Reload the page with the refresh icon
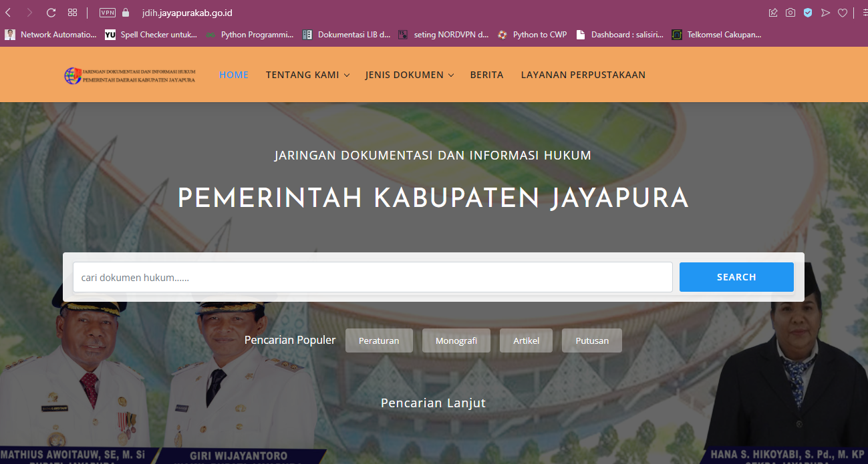Image resolution: width=868 pixels, height=464 pixels. (x=51, y=13)
